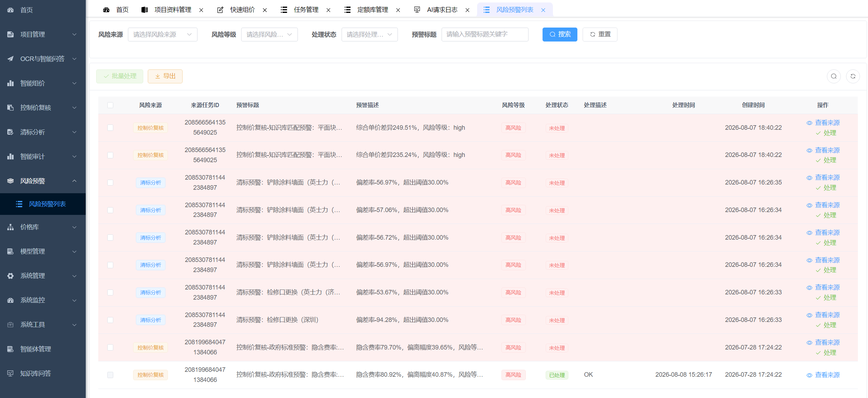Image resolution: width=868 pixels, height=398 pixels.
Task: Switch to the 首页 tab
Action: click(116, 10)
